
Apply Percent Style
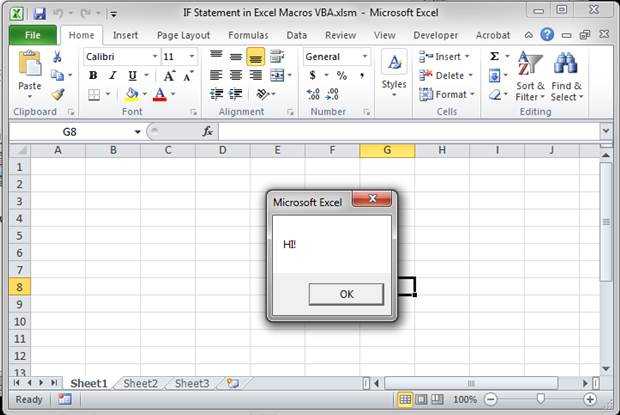(x=342, y=75)
